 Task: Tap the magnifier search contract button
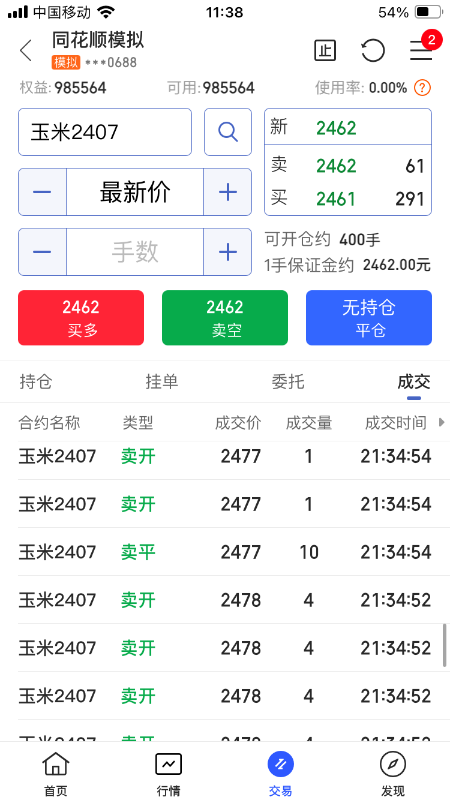[228, 132]
